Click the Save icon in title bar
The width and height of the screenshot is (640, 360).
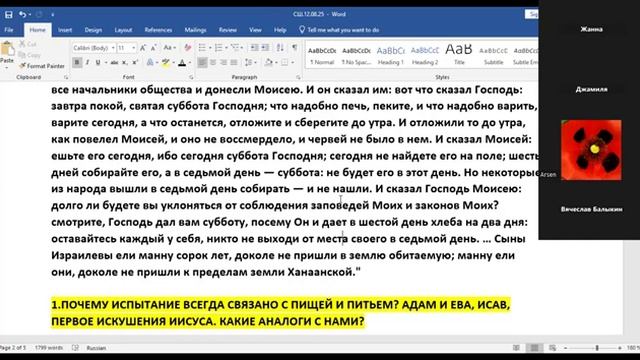9,15
